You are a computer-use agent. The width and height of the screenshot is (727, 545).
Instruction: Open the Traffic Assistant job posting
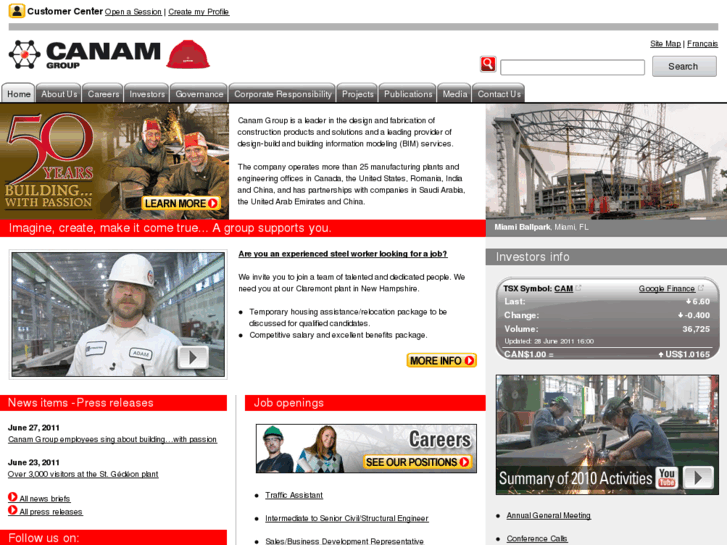point(294,495)
